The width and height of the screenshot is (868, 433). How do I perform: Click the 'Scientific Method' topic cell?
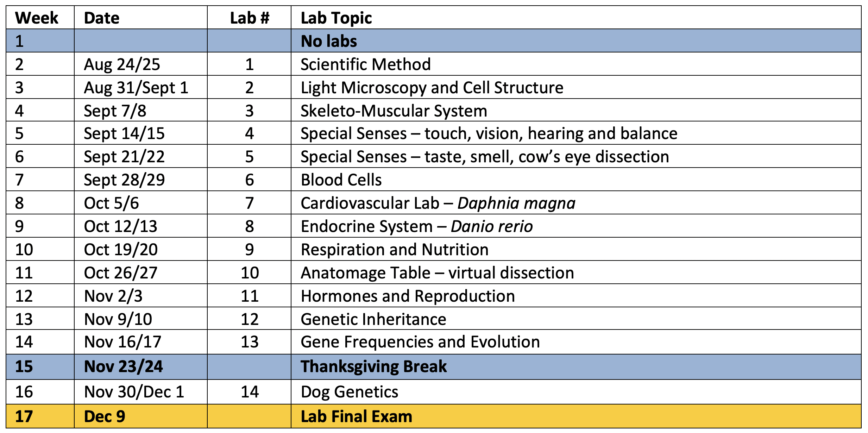(576, 64)
